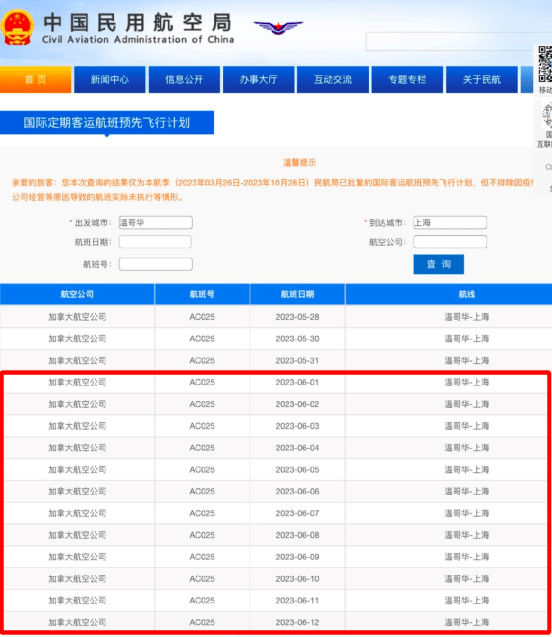Click the 航班日期 input field
This screenshot has height=637, width=552.
coord(155,242)
